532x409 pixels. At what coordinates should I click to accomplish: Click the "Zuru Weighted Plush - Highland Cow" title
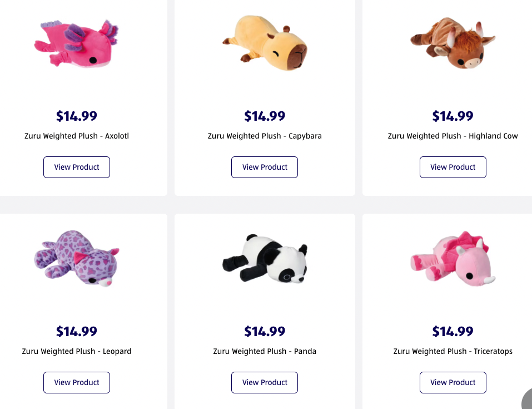[x=453, y=136]
